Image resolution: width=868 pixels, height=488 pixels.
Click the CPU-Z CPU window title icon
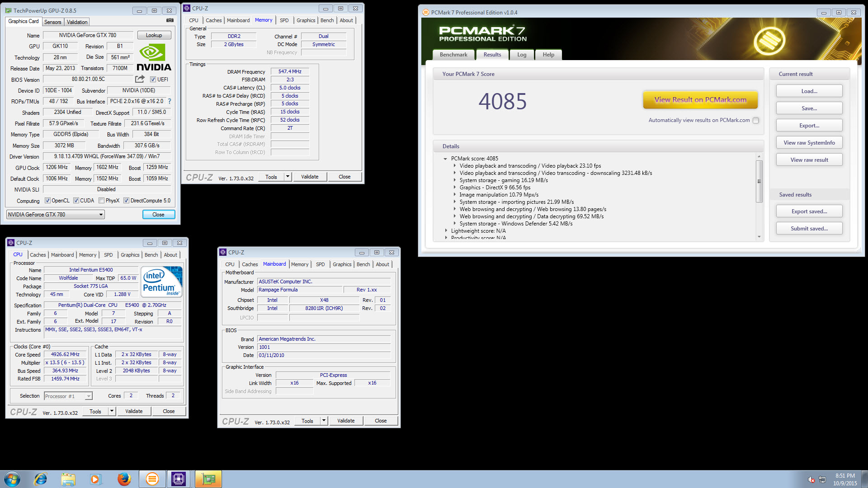(11, 243)
